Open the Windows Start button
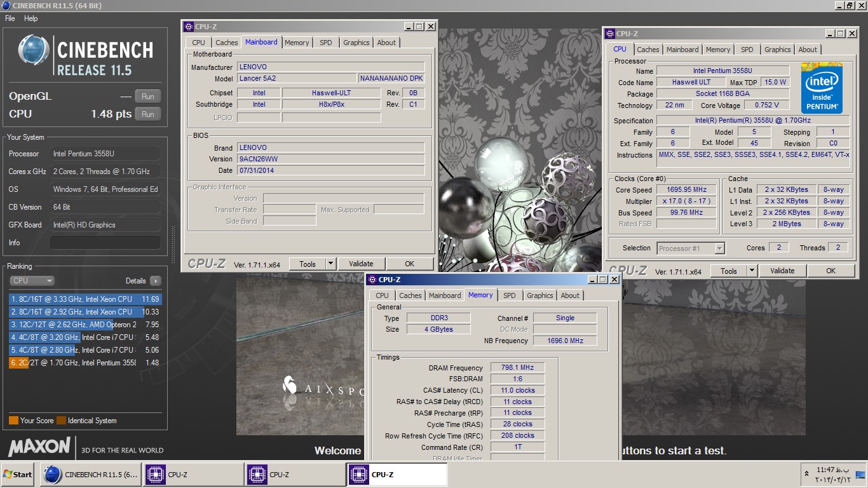 (18, 475)
